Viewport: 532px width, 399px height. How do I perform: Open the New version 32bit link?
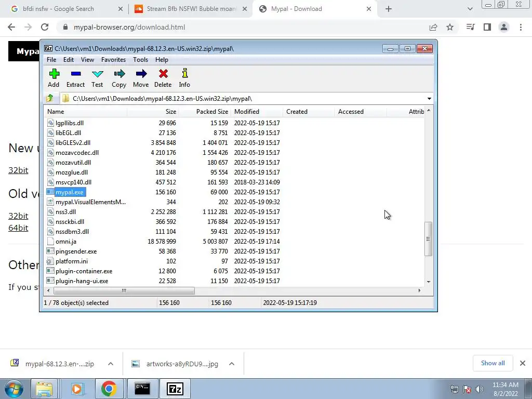pos(18,170)
